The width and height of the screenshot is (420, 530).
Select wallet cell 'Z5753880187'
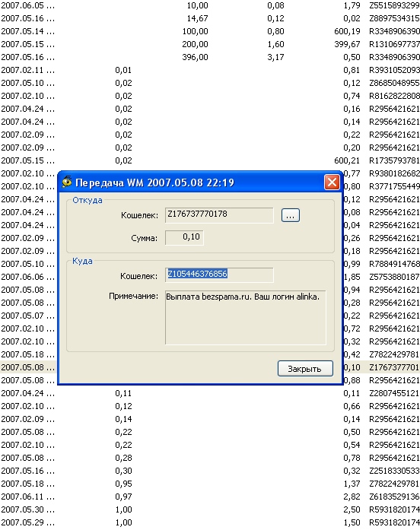tap(394, 277)
